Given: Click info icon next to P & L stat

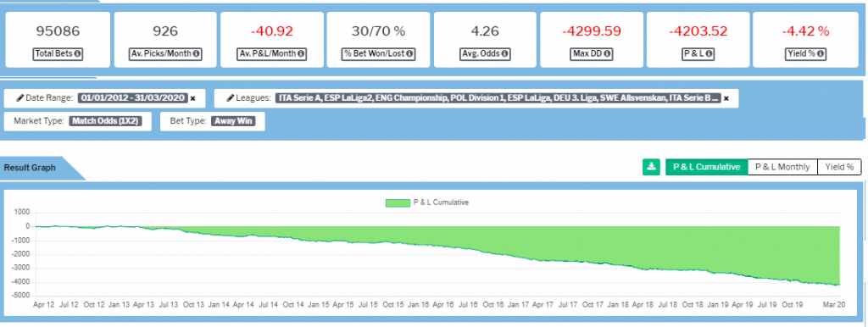Looking at the screenshot, I should pyautogui.click(x=709, y=54).
